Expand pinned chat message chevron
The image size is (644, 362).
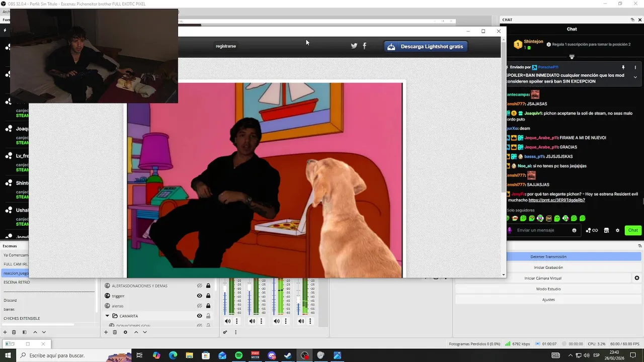(x=635, y=77)
